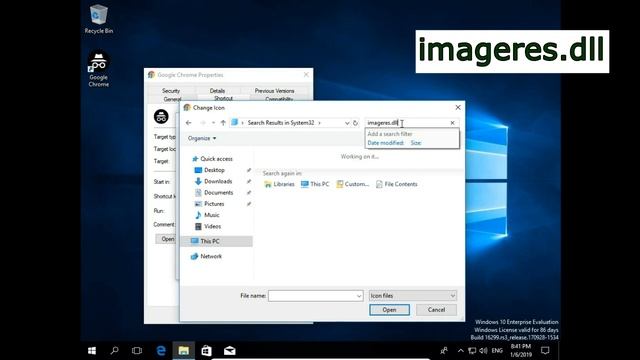
Task: Go up one folder level
Action: click(223, 122)
